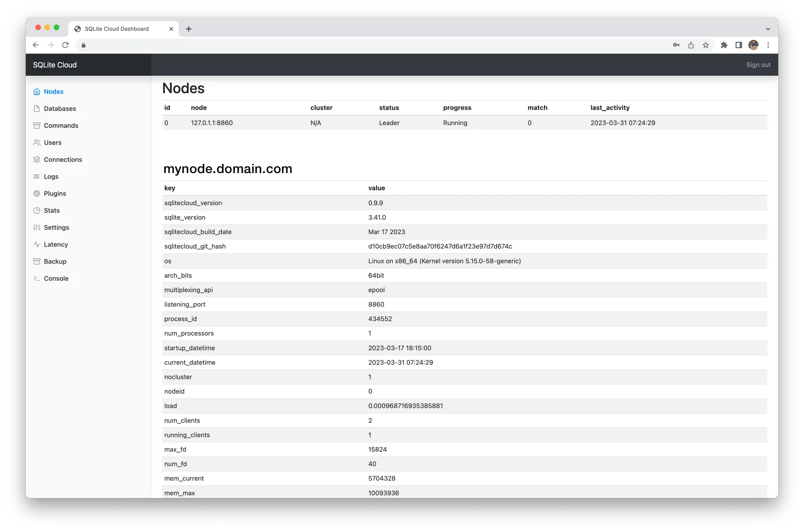Click the profile avatar in the toolbar
This screenshot has height=532, width=804.
pos(753,45)
